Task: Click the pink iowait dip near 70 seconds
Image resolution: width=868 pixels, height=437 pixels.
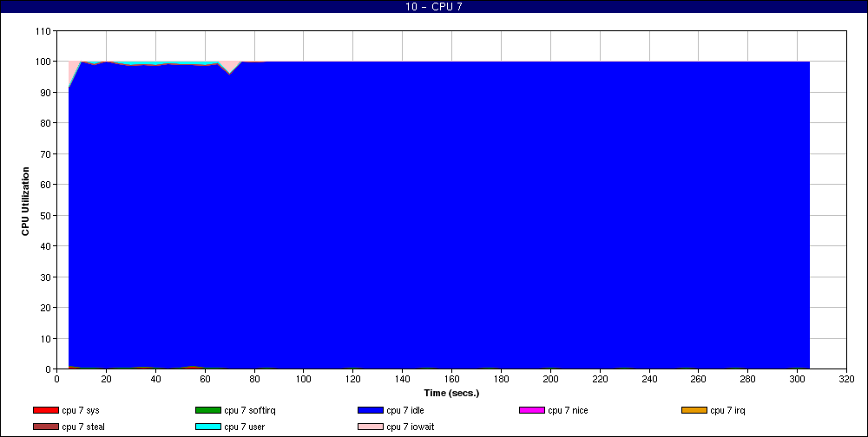Action: pyautogui.click(x=229, y=67)
